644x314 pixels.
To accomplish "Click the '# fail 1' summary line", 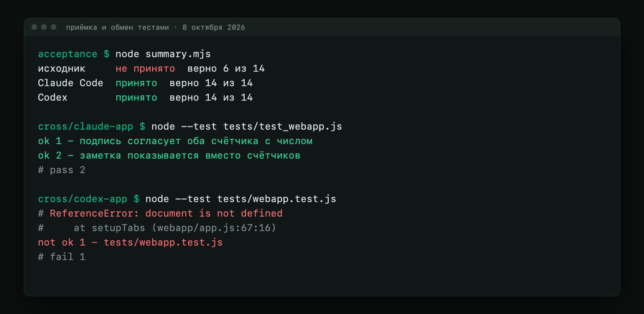I will [62, 257].
